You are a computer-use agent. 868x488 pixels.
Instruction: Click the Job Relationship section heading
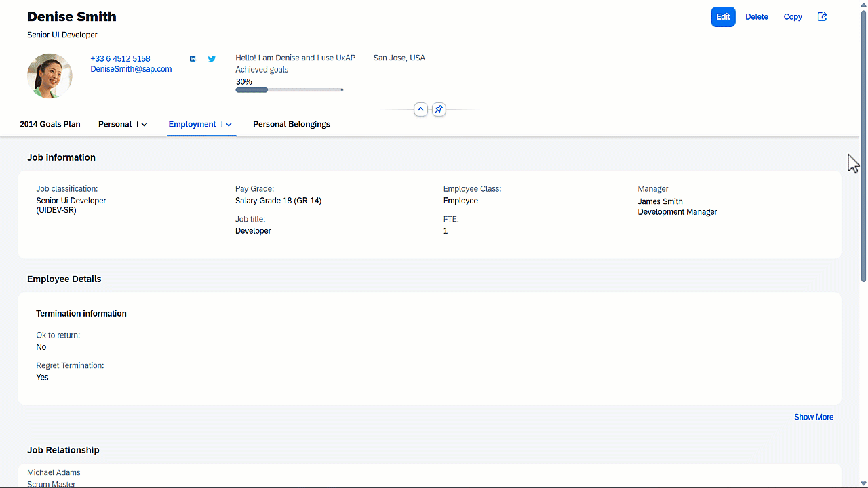point(63,450)
